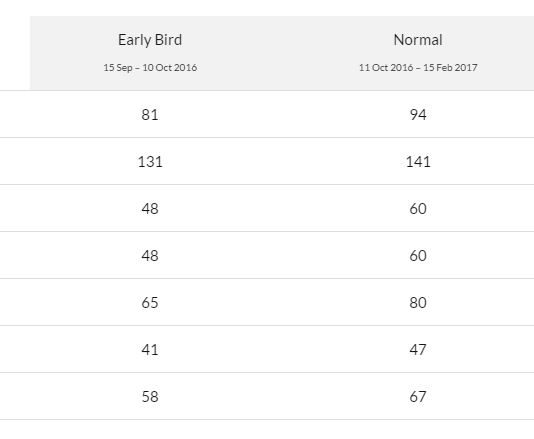Click the Normal column header

[x=418, y=40]
